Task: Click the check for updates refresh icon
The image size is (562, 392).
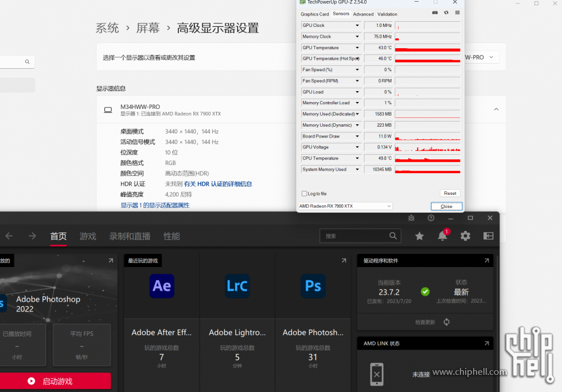Action: click(x=446, y=322)
